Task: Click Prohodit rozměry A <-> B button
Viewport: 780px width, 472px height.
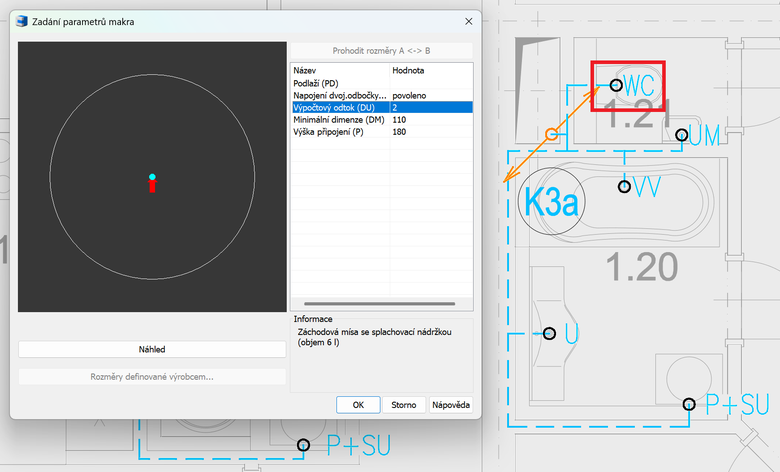Action: (x=382, y=51)
